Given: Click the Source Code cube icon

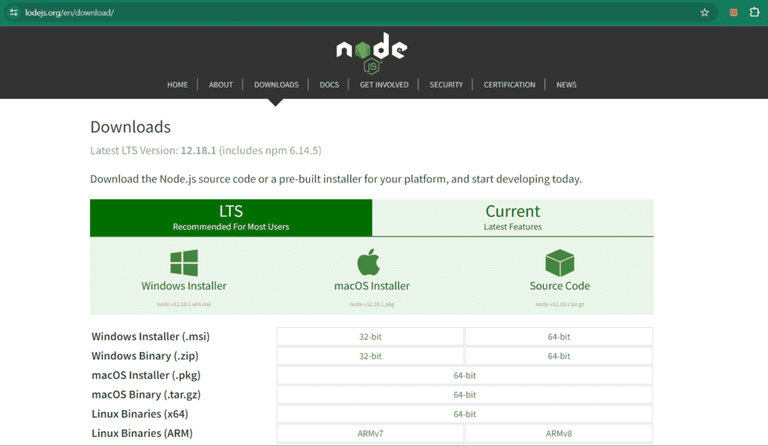Looking at the screenshot, I should coord(559,263).
